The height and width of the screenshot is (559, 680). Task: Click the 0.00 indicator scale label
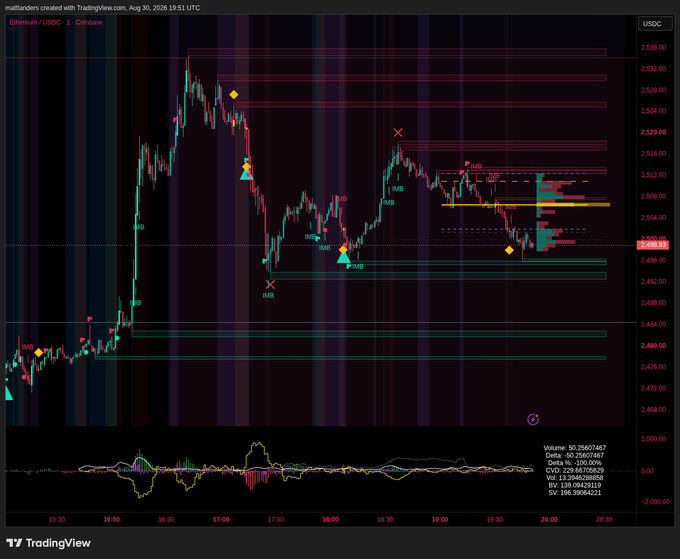[x=647, y=471]
